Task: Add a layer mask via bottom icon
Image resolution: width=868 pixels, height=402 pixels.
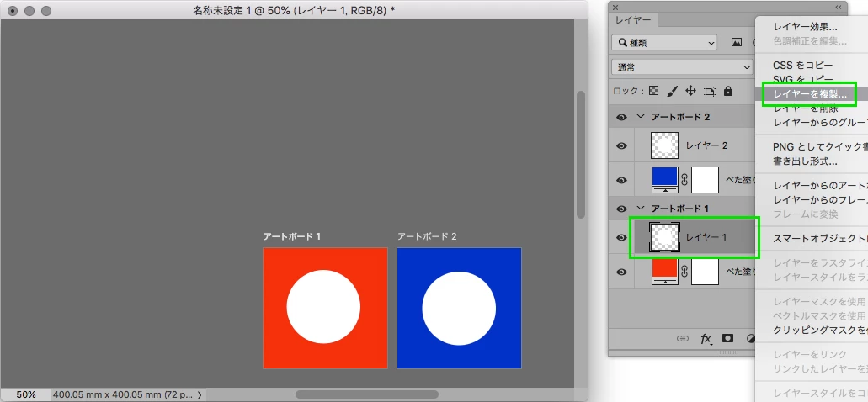Action: coord(728,338)
